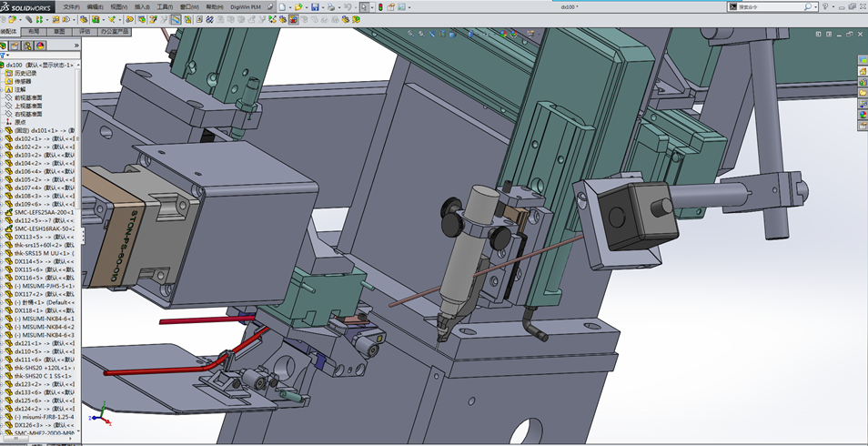868x446 pixels.
Task: Open the DigiWin PLM menu
Action: pos(246,7)
